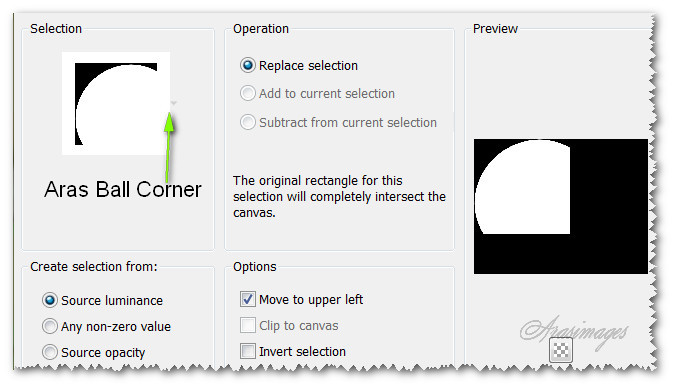Viewport: 676px width, 390px height.
Task: Click the black and white preview image
Action: point(561,206)
